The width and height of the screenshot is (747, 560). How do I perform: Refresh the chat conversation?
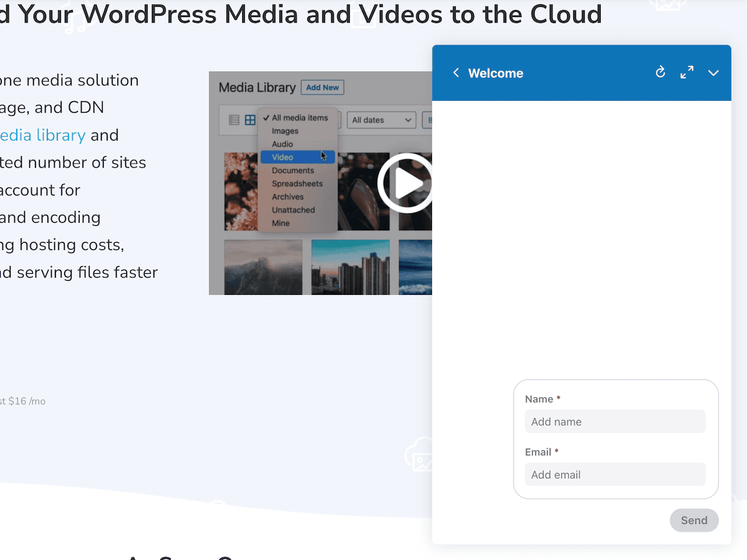(x=660, y=73)
